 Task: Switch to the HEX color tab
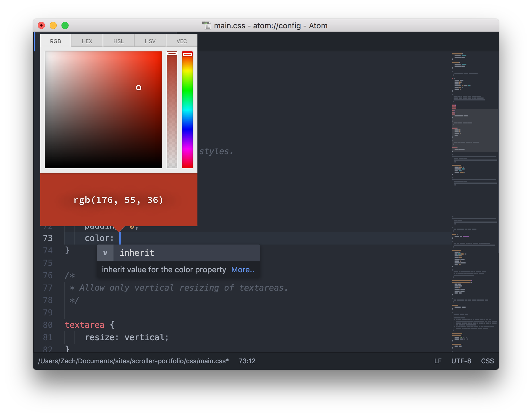point(87,41)
